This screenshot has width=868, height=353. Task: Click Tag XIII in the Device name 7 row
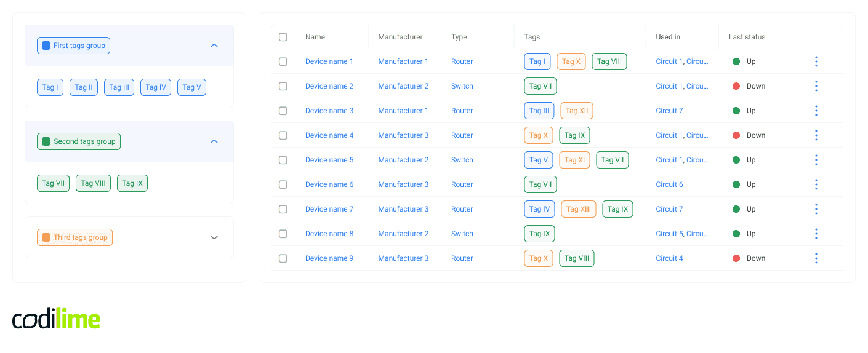pyautogui.click(x=579, y=209)
